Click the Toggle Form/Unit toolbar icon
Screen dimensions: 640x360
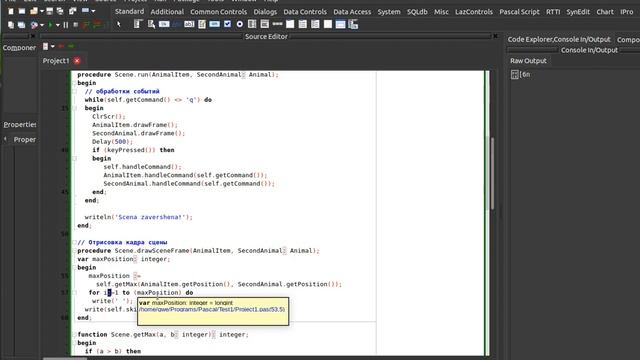pos(73,11)
